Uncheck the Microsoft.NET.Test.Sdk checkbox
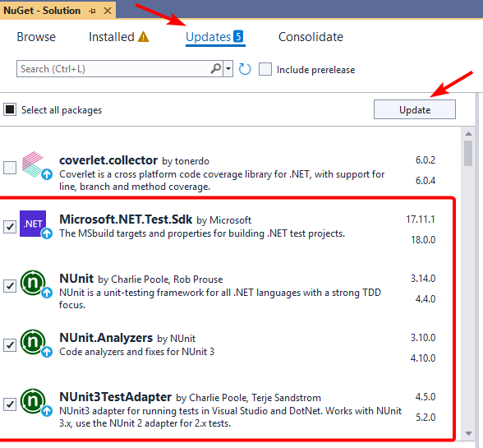Screen dimensions: 483x448 [x=10, y=227]
